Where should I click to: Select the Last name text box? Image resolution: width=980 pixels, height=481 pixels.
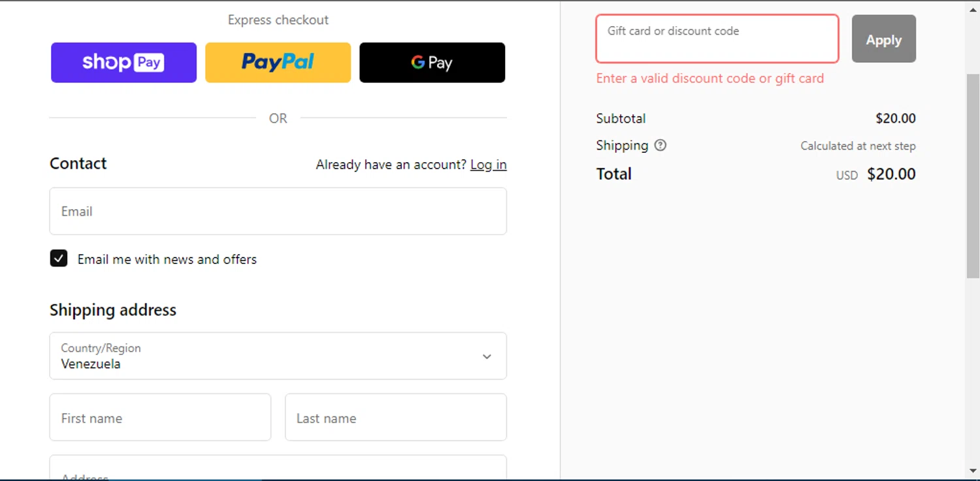tap(395, 418)
